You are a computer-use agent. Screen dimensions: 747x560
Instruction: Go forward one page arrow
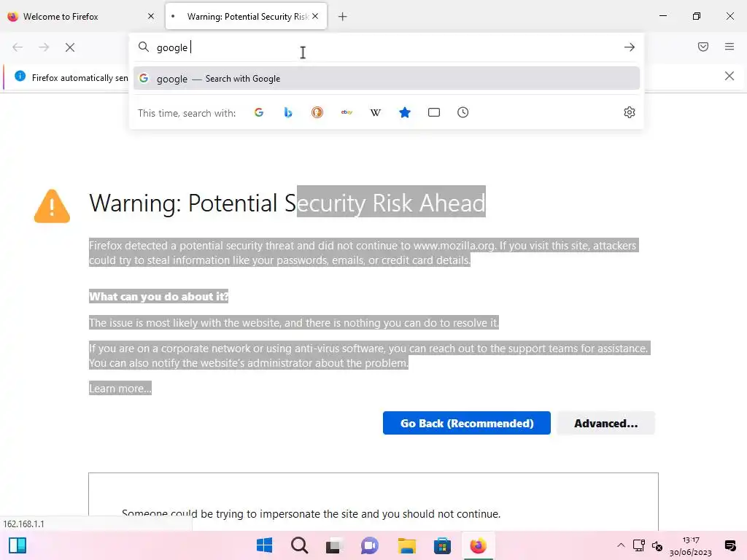point(44,47)
